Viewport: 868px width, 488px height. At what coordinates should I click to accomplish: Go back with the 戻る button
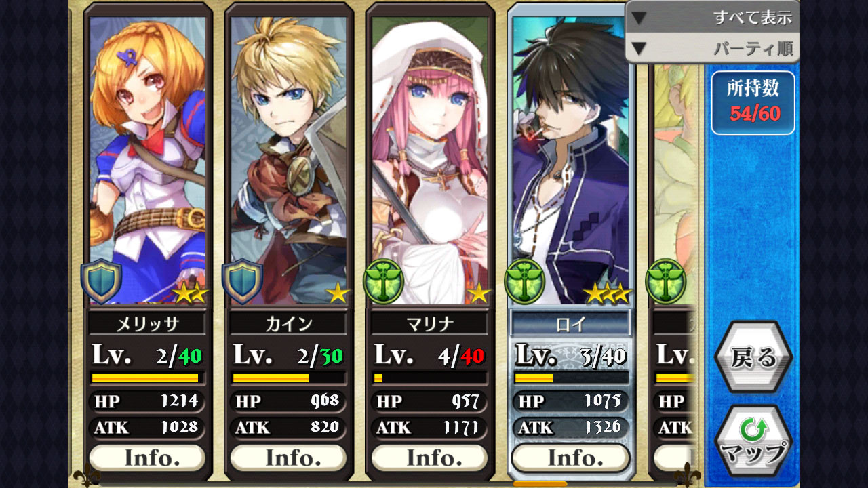753,357
